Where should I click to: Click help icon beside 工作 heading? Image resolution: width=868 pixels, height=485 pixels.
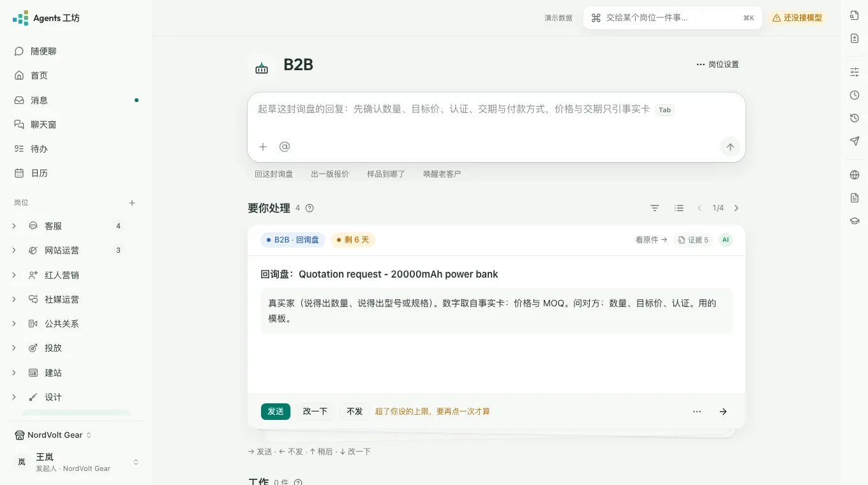coord(298,482)
